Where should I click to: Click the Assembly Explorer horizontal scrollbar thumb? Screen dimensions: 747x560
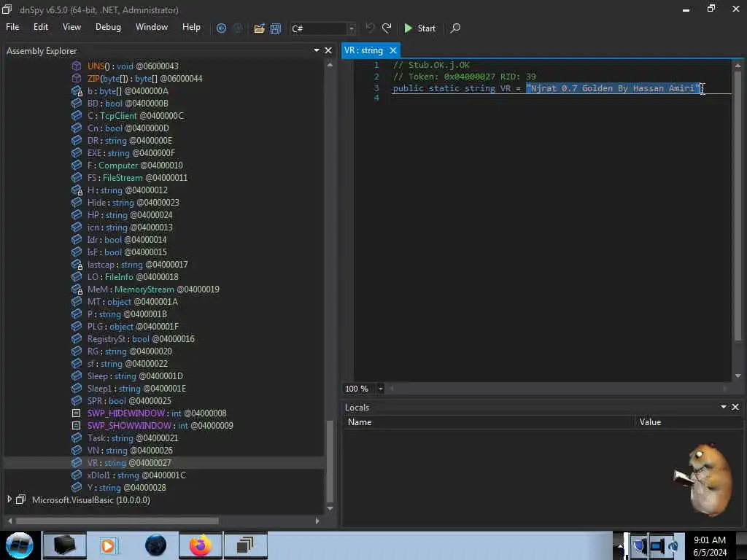point(117,521)
